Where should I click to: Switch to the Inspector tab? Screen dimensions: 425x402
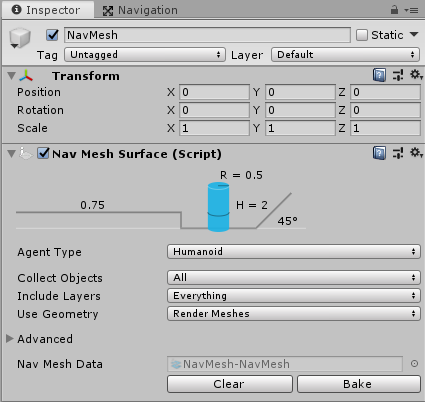tap(47, 10)
